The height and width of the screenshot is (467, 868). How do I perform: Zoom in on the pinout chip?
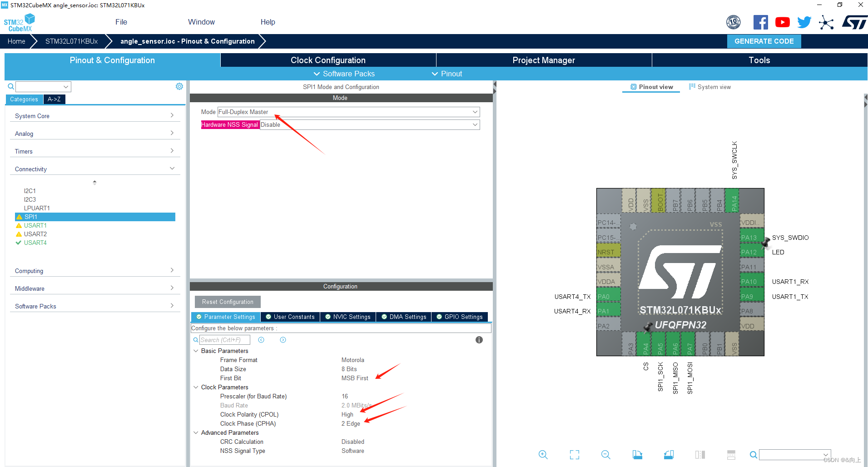pyautogui.click(x=543, y=455)
